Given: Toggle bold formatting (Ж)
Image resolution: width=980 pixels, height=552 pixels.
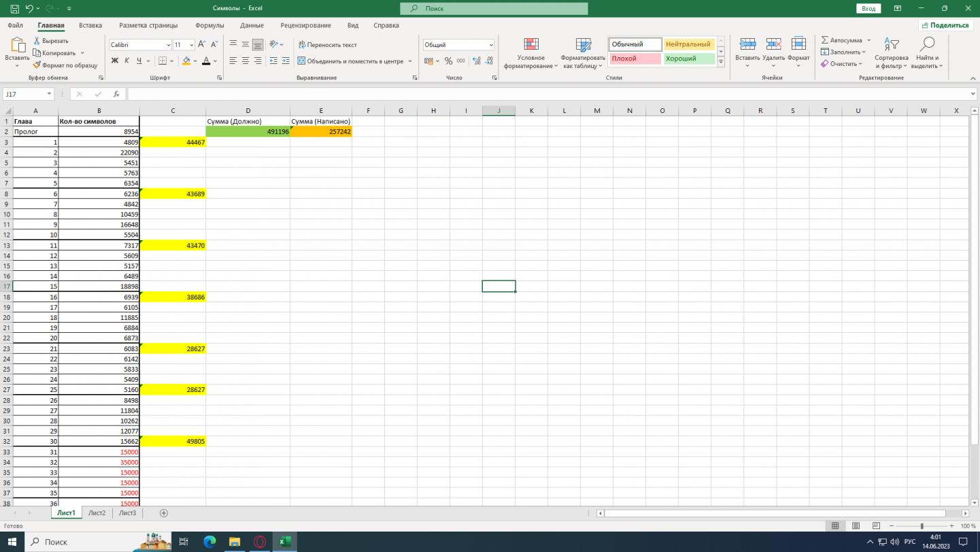Looking at the screenshot, I should click(x=115, y=61).
